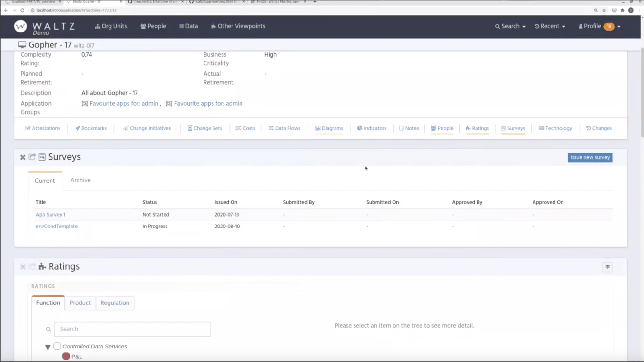This screenshot has width=644, height=362.
Task: Enable the Function rating tab
Action: point(48,302)
